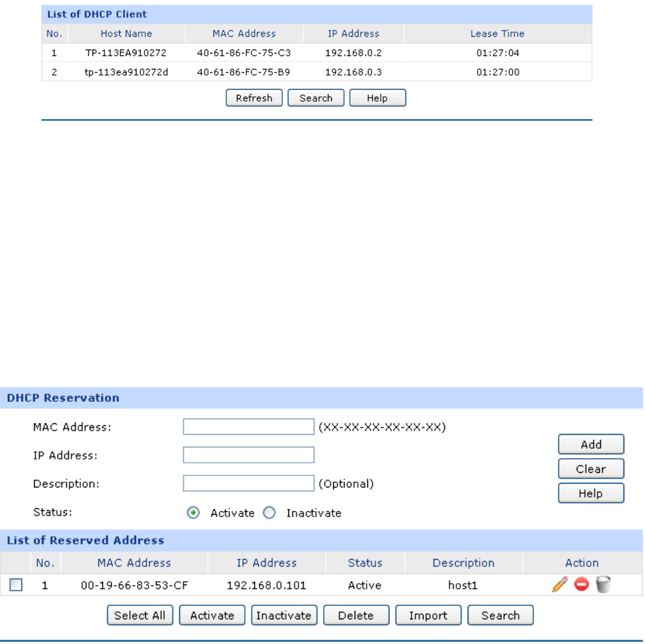Click the Status column header

365,563
